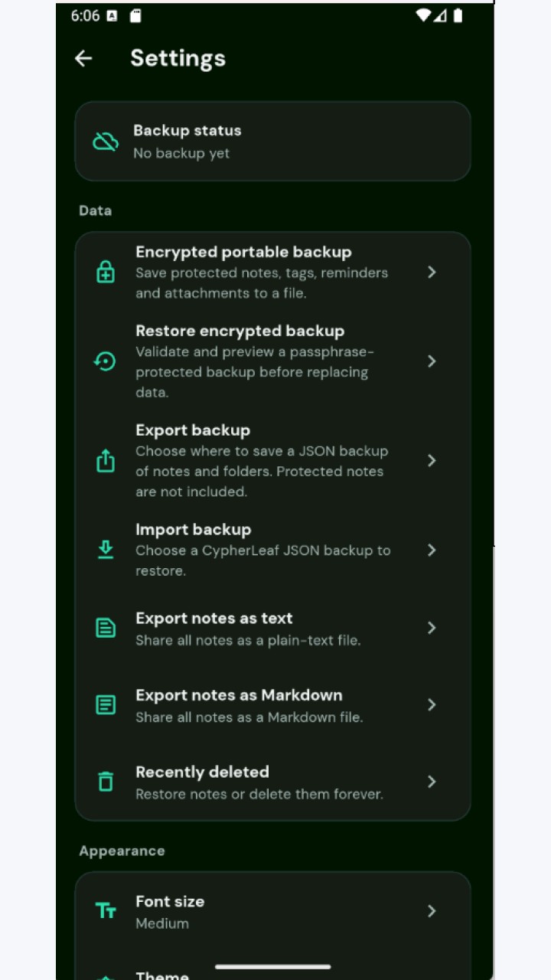Image resolution: width=551 pixels, height=980 pixels.
Task: Tap the export notes as text document icon
Action: [106, 628]
